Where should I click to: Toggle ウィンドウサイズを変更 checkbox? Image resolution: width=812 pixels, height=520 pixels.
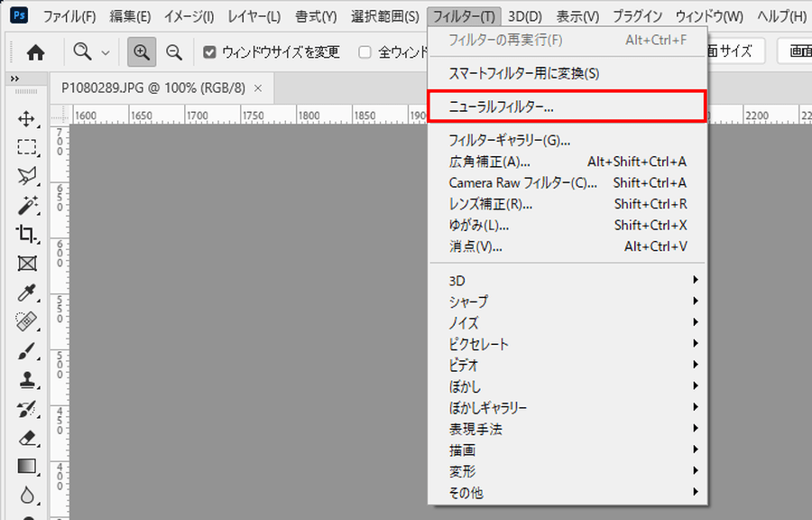[x=209, y=52]
